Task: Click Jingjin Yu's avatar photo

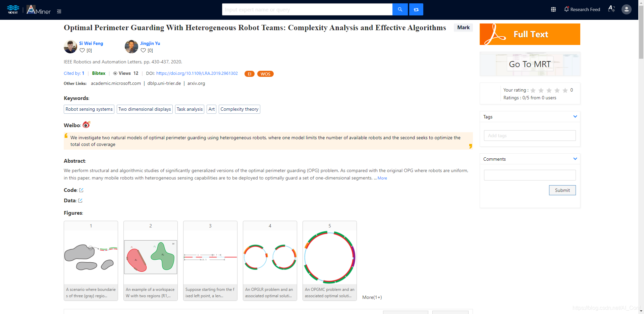Action: tap(131, 47)
